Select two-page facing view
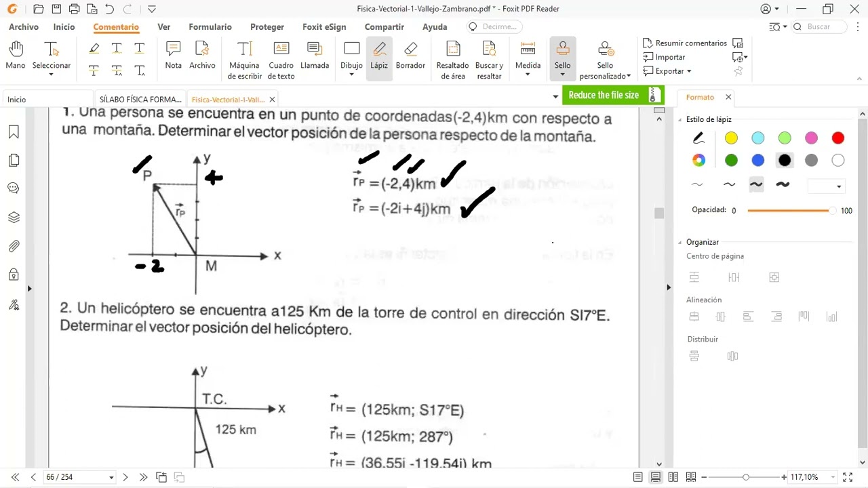868x488 pixels. 673,477
